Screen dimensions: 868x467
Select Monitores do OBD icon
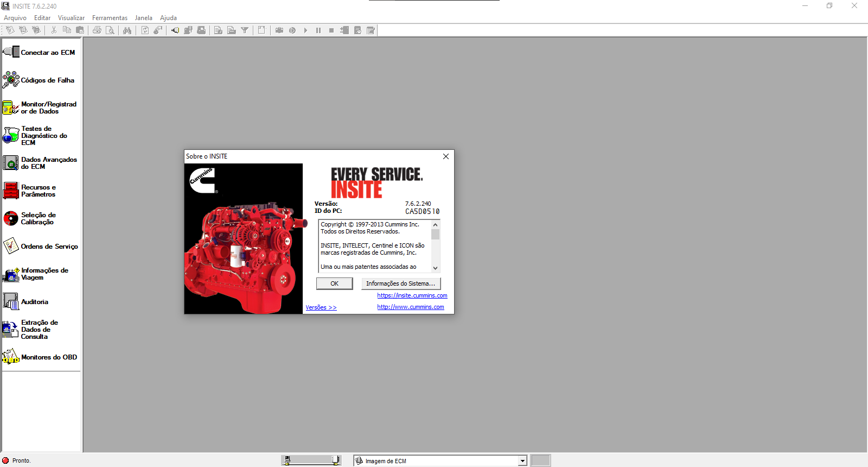point(11,357)
